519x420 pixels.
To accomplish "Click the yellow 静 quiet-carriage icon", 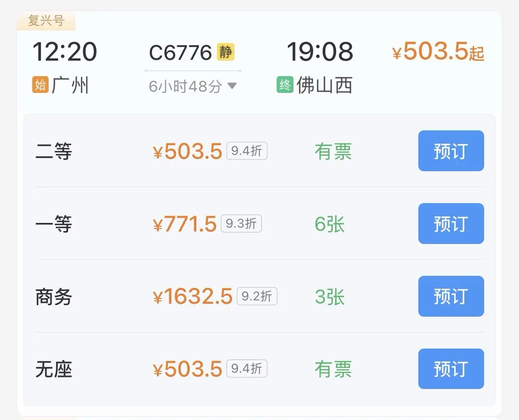I will pyautogui.click(x=226, y=52).
